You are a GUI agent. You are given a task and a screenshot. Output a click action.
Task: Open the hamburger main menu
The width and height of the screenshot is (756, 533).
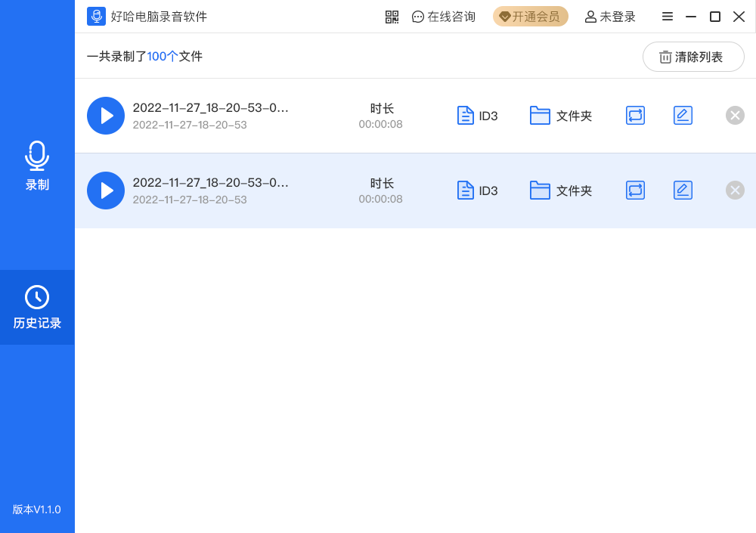[x=668, y=16]
